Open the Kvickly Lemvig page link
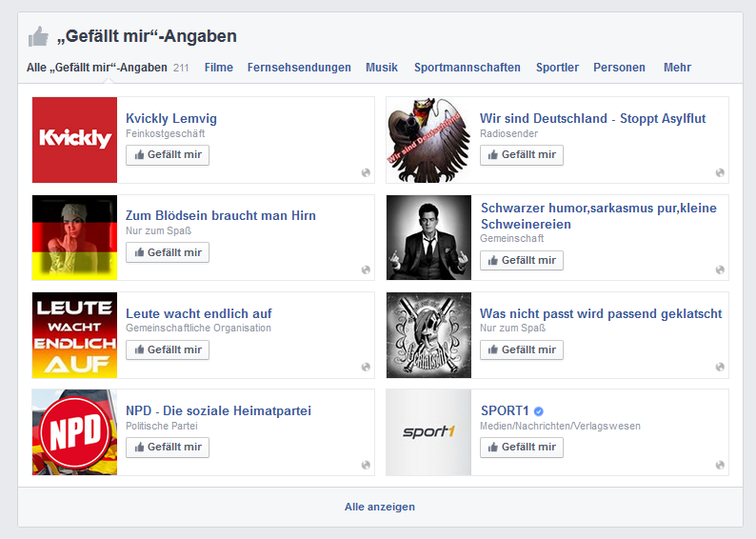This screenshot has height=539, width=756. 171,119
